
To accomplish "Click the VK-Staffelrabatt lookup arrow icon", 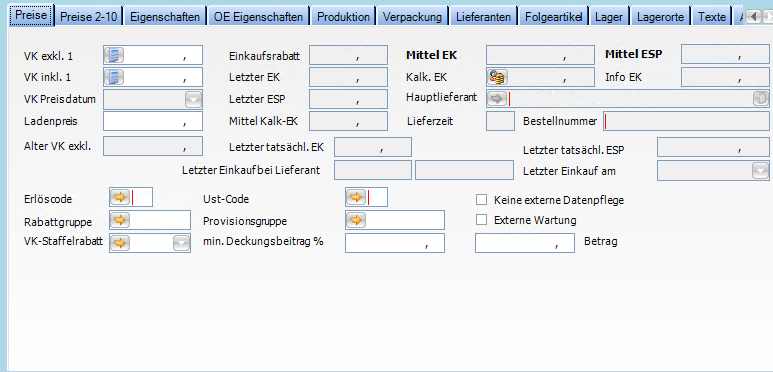I will (x=119, y=243).
